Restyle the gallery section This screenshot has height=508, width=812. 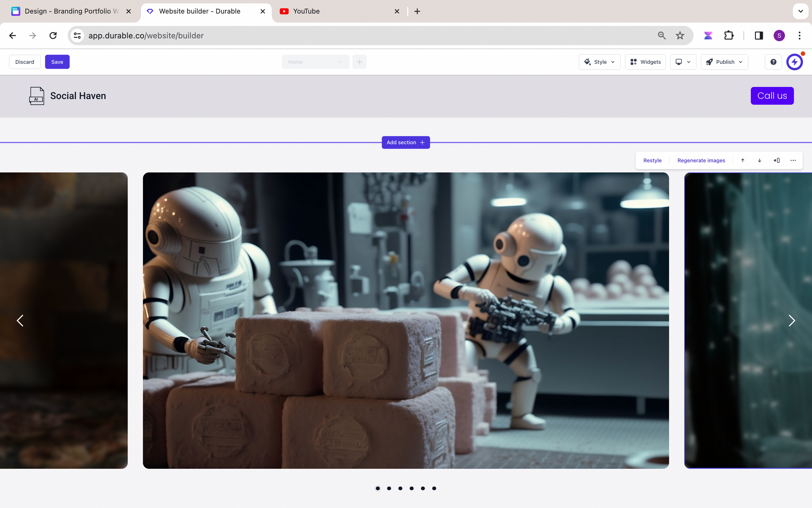[652, 161]
